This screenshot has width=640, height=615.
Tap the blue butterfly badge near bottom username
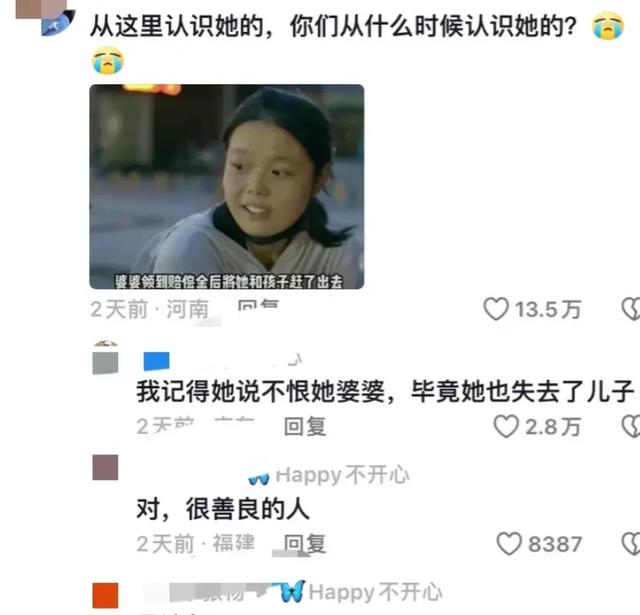293,591
